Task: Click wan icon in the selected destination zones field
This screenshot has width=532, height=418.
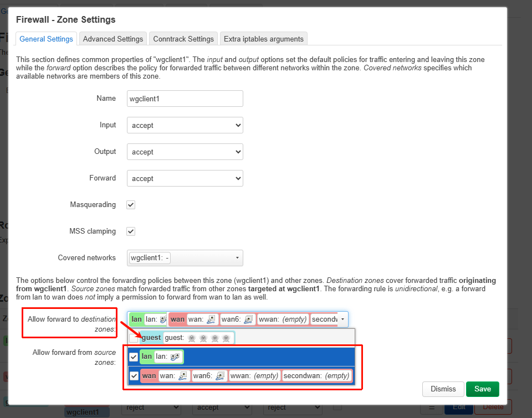Action: point(211,319)
